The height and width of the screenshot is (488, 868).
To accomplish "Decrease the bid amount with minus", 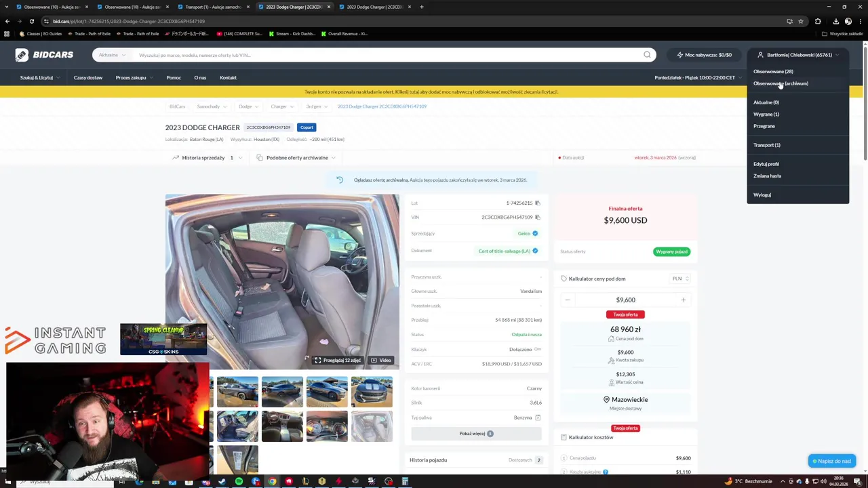I will tap(568, 300).
